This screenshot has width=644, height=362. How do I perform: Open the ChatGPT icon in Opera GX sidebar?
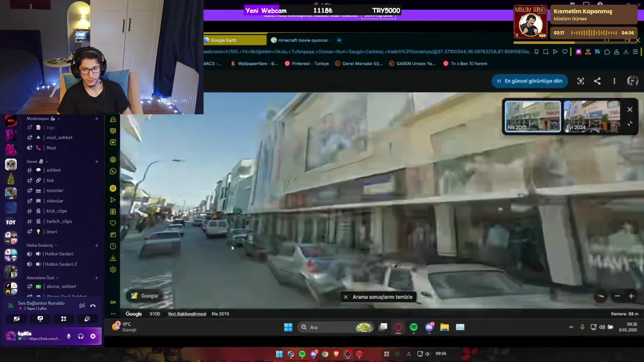click(113, 159)
